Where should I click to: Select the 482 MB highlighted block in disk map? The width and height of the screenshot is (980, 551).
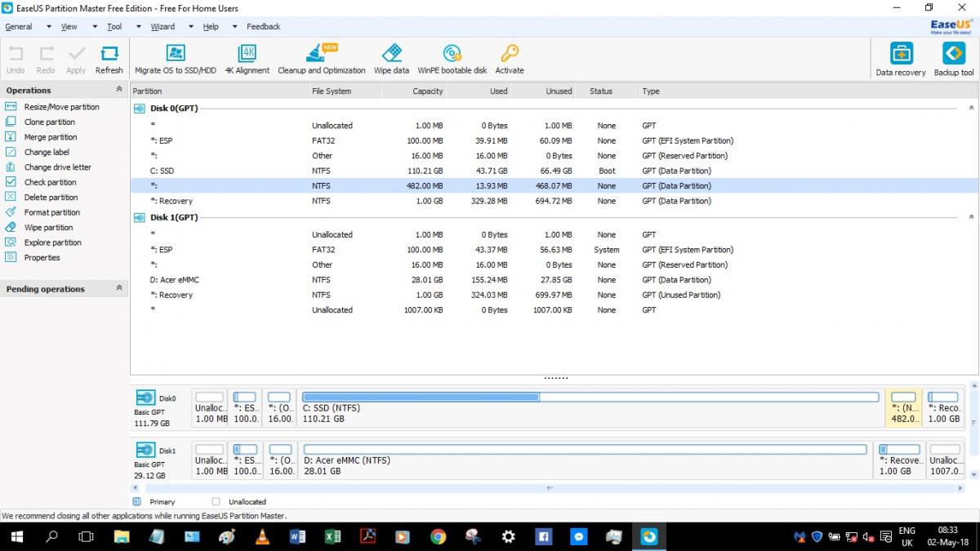[x=903, y=407]
